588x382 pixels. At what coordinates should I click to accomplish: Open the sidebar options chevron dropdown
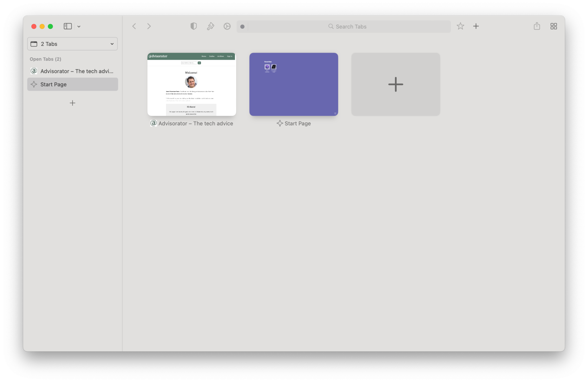coord(79,27)
